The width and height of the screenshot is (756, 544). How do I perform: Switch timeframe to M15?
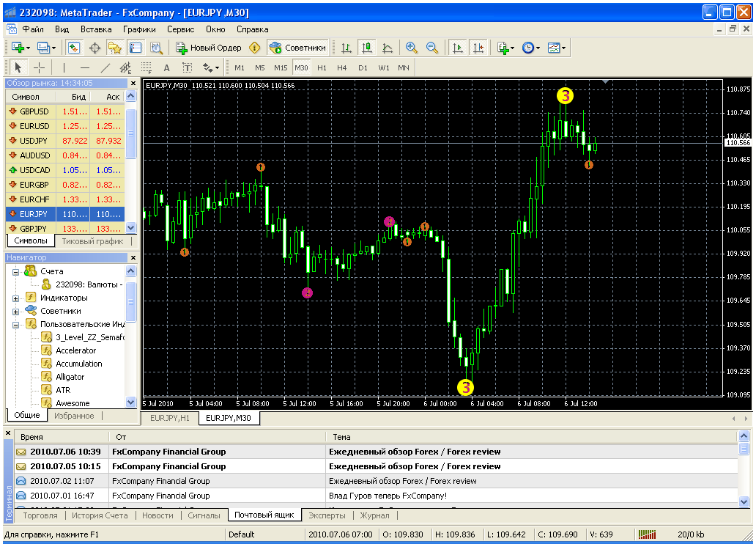[x=281, y=67]
